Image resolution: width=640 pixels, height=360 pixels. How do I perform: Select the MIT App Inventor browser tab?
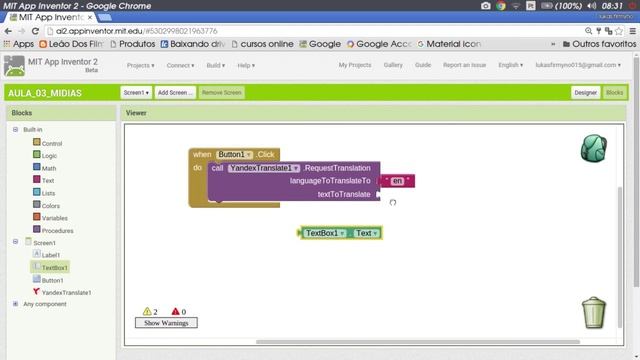point(51,17)
